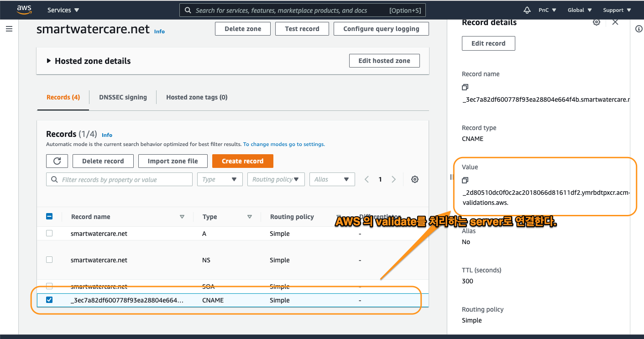Click the refresh records icon button
Viewport: 644px width, 339px height.
57,161
